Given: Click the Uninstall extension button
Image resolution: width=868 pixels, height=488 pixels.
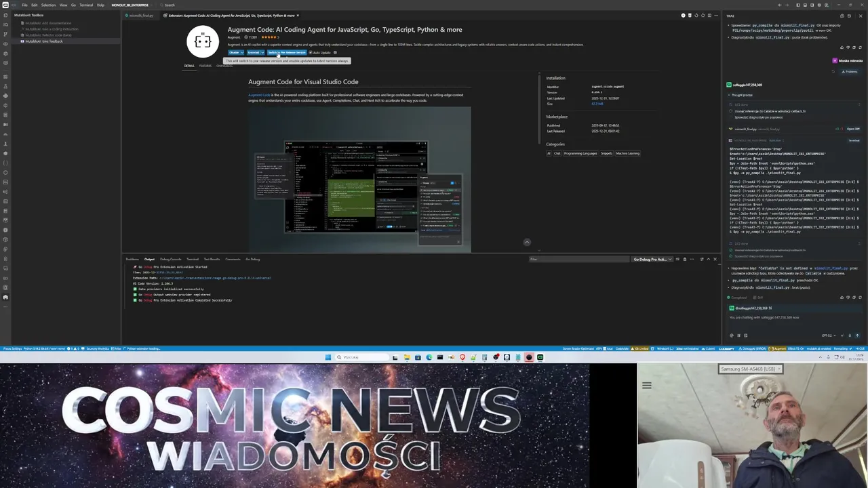Looking at the screenshot, I should (254, 52).
